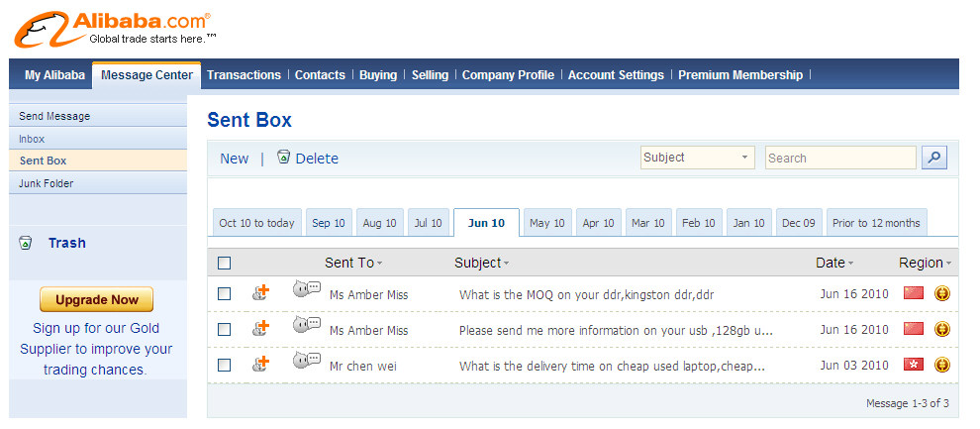The image size is (980, 429).
Task: Click recipient name Mr chen wei
Action: [363, 366]
